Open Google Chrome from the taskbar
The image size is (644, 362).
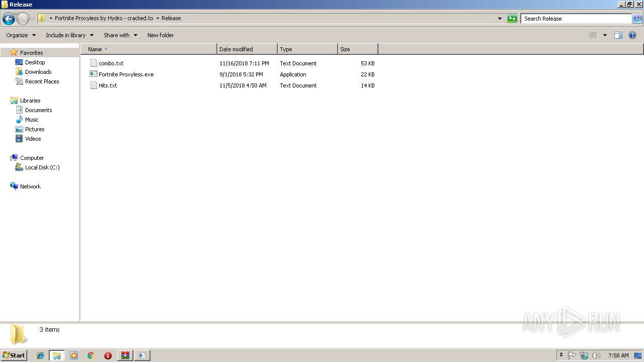[91, 355]
